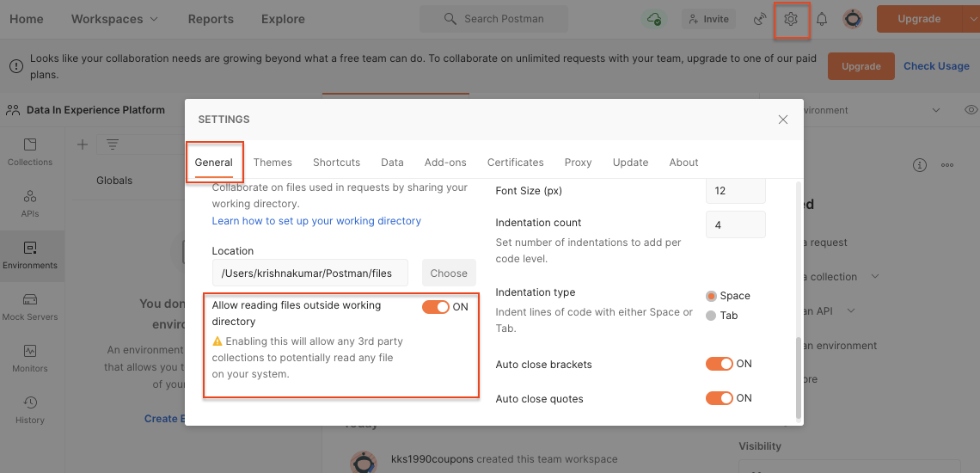Expand the environment selector dropdown
Viewport: 980px width, 473px height.
tap(936, 110)
